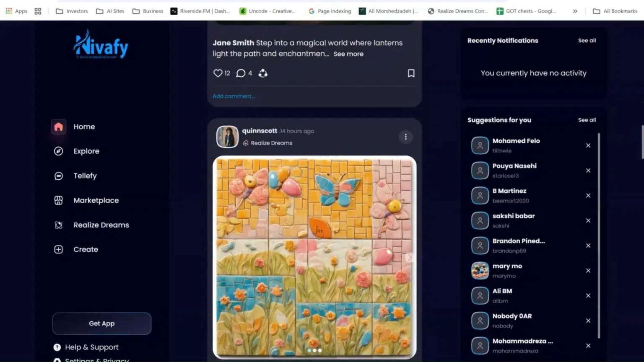644x362 pixels.
Task: Click the Create plus icon
Action: 58,249
